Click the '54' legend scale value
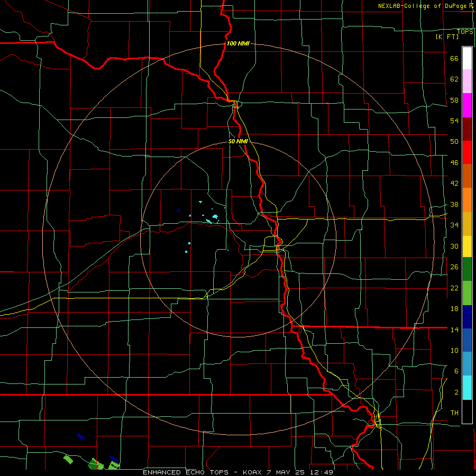476x476 pixels. 454,121
